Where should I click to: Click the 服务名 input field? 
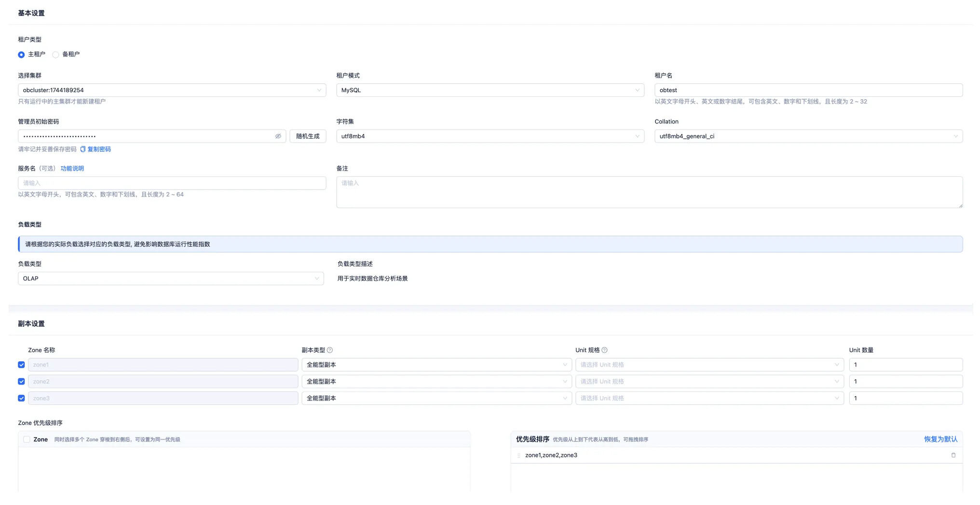tap(172, 183)
